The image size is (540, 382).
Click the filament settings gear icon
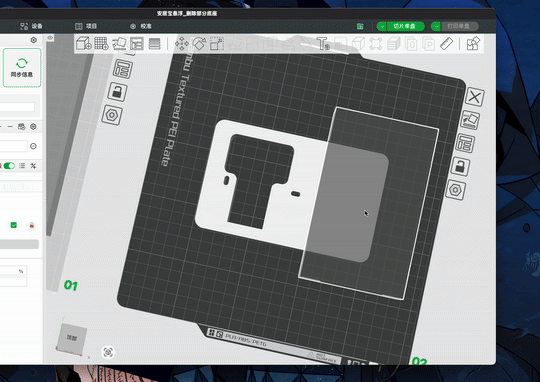(33, 127)
